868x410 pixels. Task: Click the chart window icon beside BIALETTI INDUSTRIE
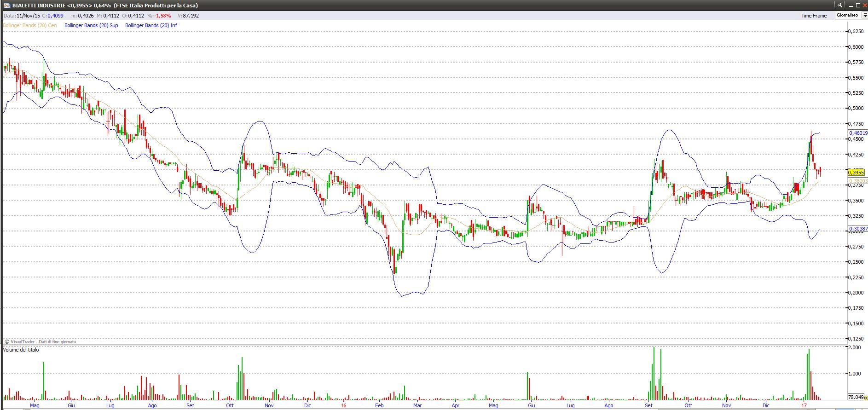point(7,5)
